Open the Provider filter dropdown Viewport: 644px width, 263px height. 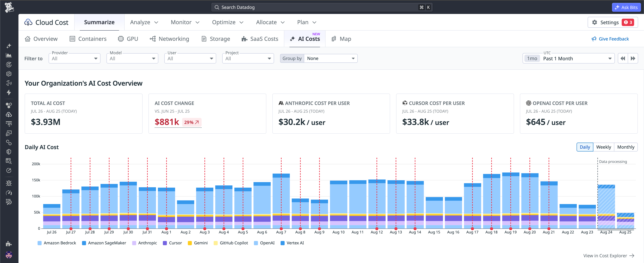pos(74,58)
